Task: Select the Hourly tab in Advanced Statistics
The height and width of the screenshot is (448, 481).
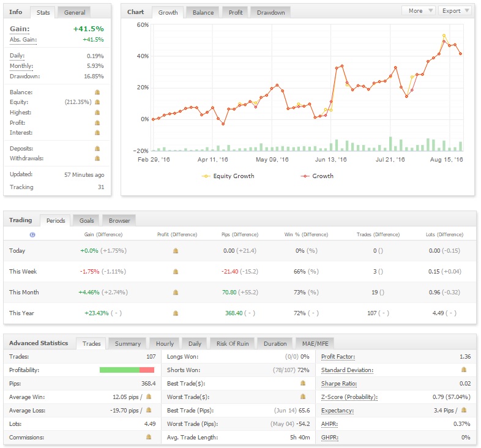Action: click(165, 344)
